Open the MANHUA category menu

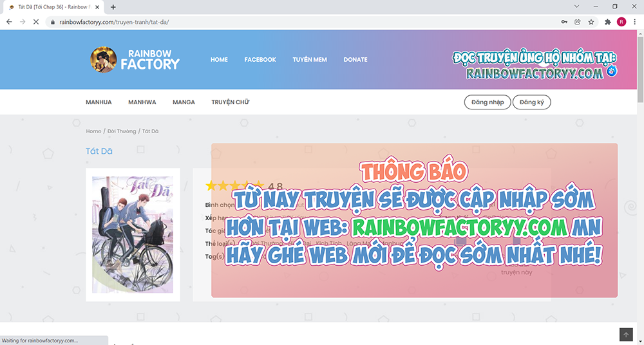coord(99,102)
